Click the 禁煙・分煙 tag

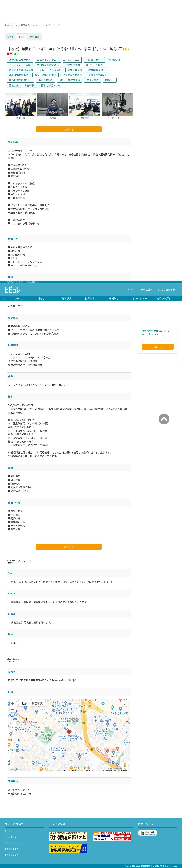tap(93, 80)
